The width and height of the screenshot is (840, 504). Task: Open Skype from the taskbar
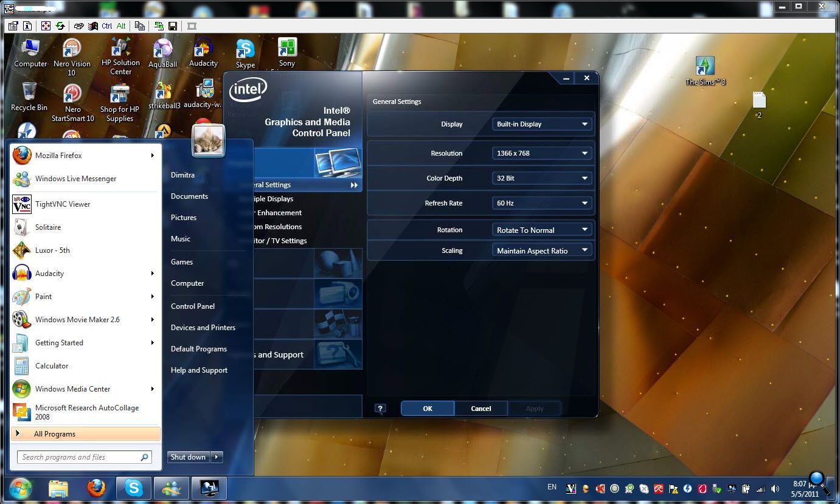click(x=134, y=488)
